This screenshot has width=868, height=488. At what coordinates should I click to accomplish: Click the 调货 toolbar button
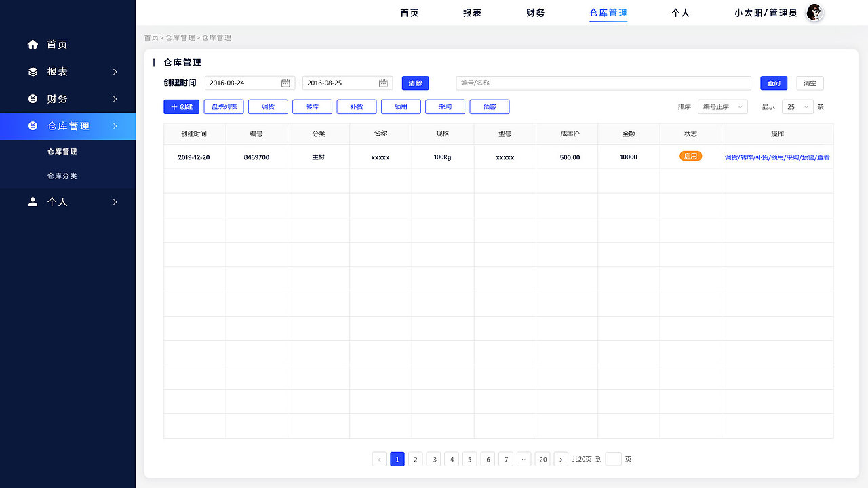[x=268, y=106]
